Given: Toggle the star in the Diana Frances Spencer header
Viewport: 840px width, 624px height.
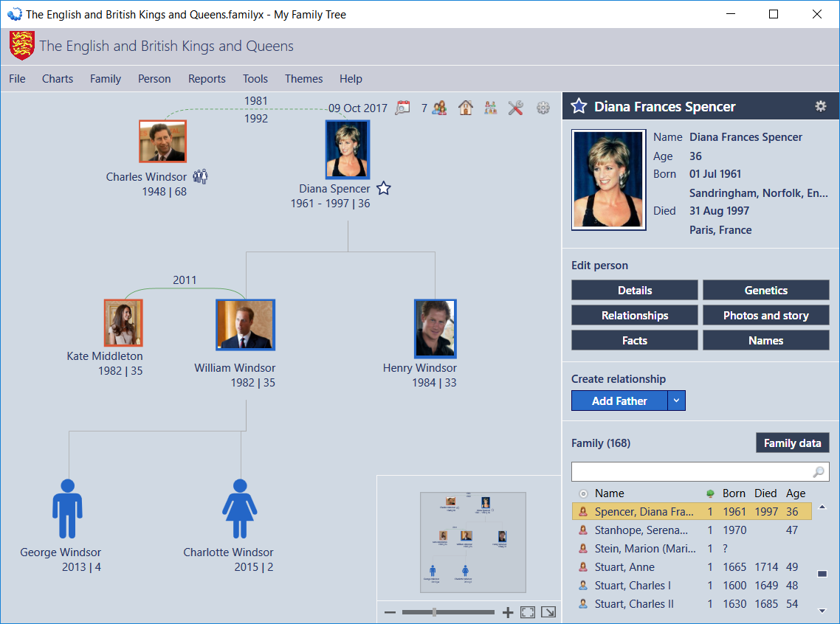Looking at the screenshot, I should tap(579, 106).
